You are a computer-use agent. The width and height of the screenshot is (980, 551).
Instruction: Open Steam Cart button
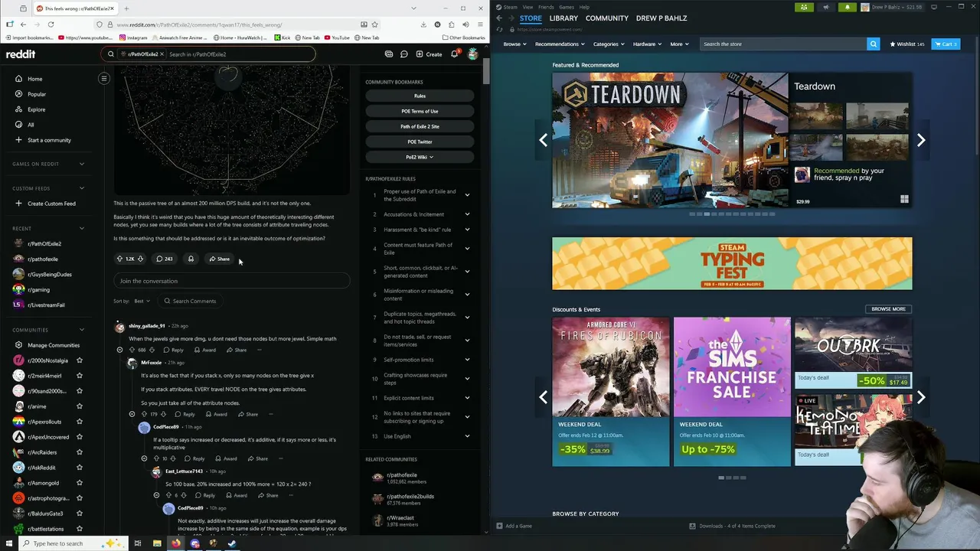click(x=946, y=44)
